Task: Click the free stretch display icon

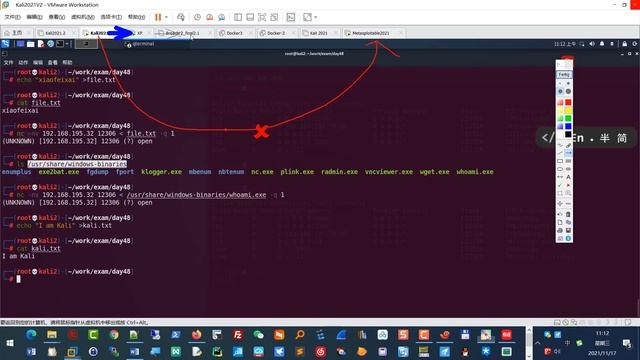Action: (307, 17)
